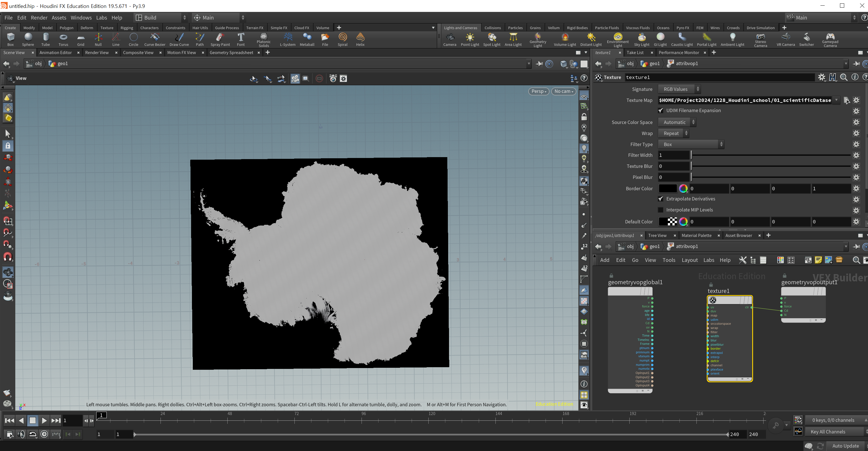Click the Spray Paint tool icon
Viewport: 868px width, 451px height.
click(220, 39)
